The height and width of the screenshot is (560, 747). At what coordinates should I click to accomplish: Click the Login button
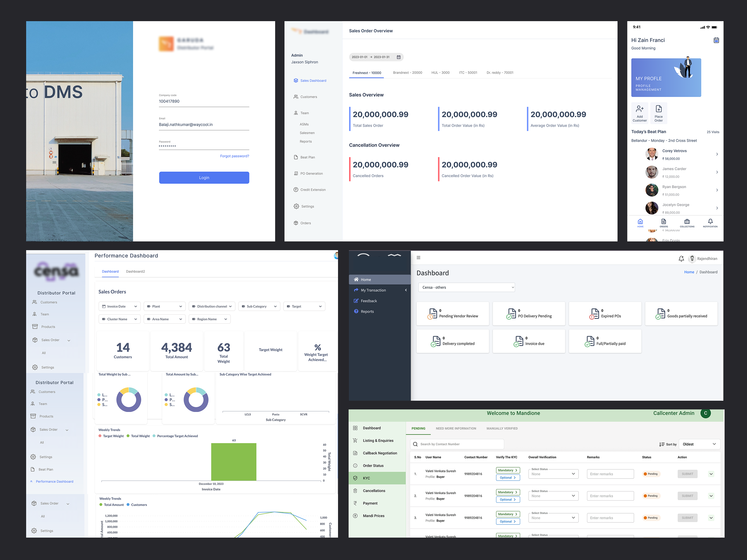204,178
